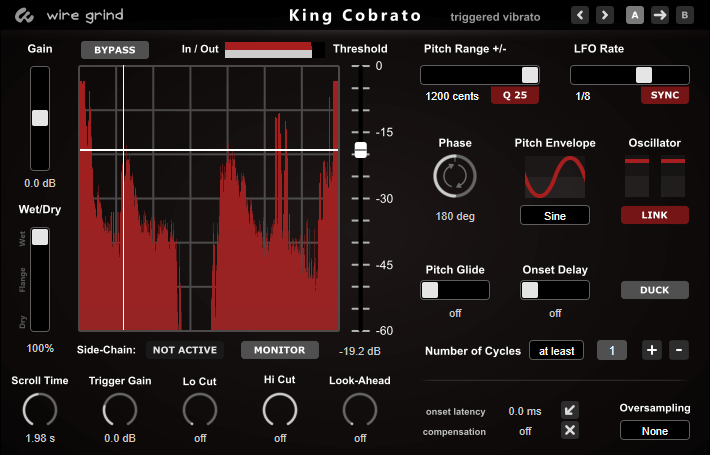Open the Oversampling None dropdown
The height and width of the screenshot is (455, 710).
coord(655,430)
